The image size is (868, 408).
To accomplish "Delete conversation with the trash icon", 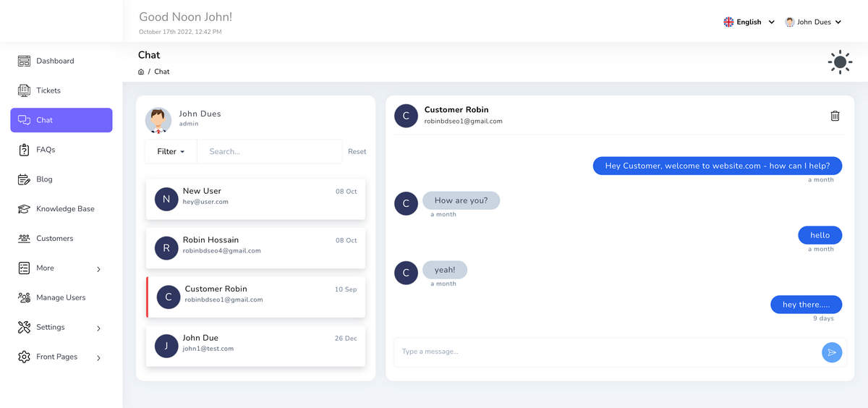I will (835, 116).
